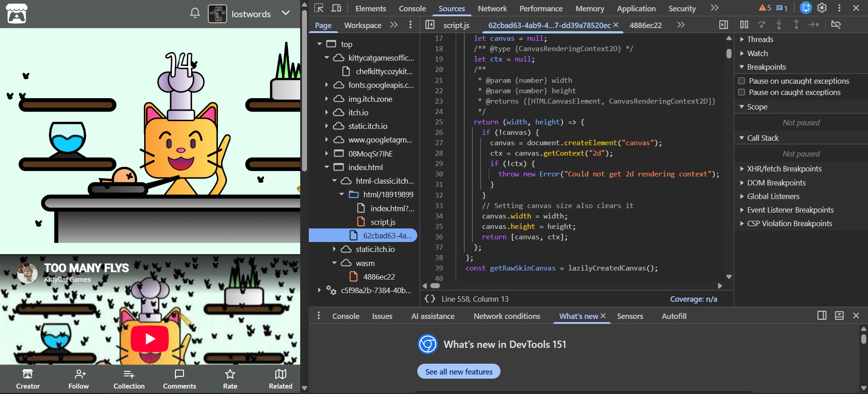The image size is (868, 394).
Task: Open the lostwords account dropdown chevron
Action: coord(286,13)
